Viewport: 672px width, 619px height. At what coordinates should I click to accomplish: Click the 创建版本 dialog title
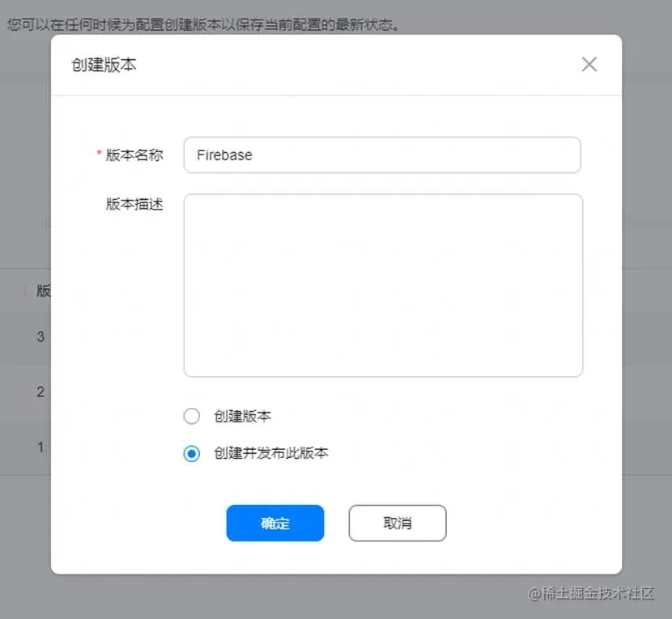tap(104, 65)
